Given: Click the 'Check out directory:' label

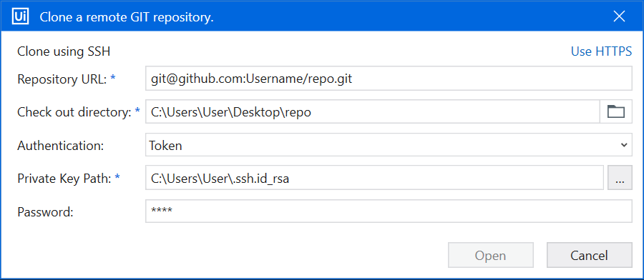Looking at the screenshot, I should point(74,112).
